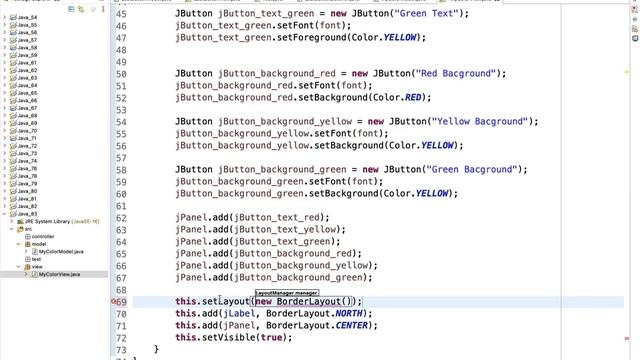Expand the Java_64 project
The image size is (640, 360).
click(x=4, y=85)
